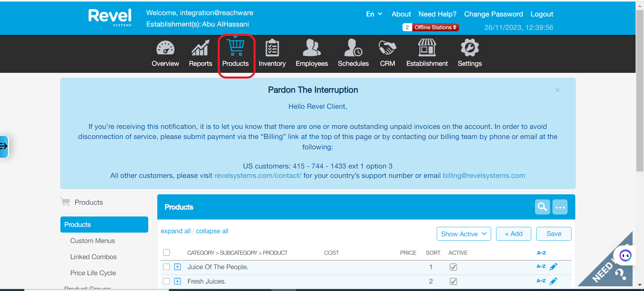Click collapse all link

212,231
